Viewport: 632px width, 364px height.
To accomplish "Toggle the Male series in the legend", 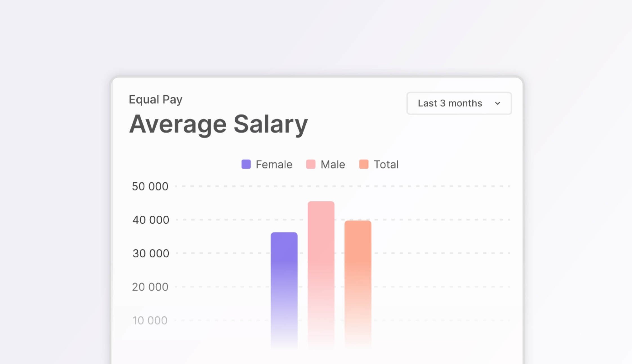I will point(325,164).
